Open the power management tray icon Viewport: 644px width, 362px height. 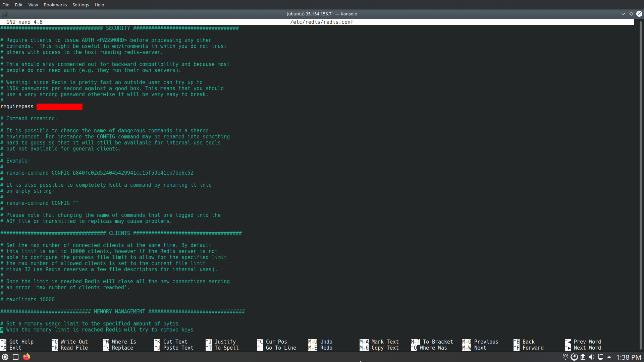coord(574,357)
